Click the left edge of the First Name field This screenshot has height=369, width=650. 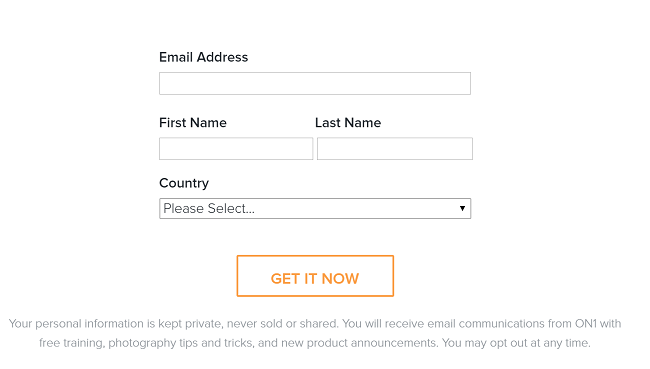click(x=164, y=148)
